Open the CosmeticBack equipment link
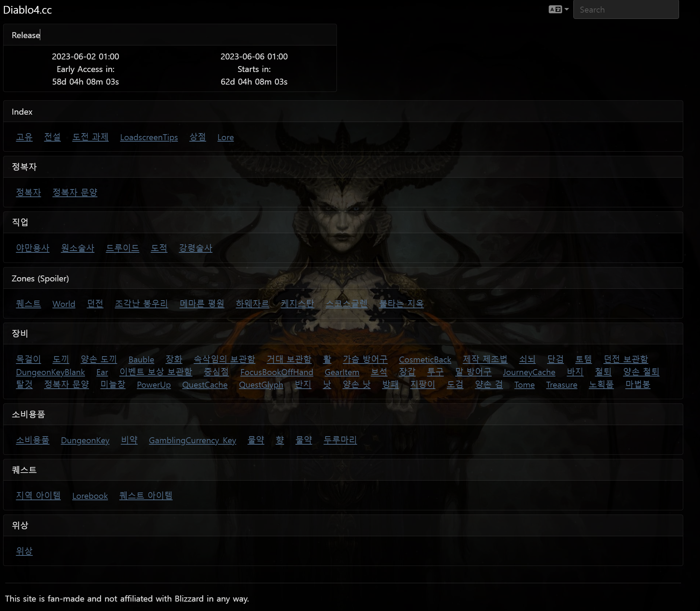Image resolution: width=700 pixels, height=611 pixels. point(425,360)
